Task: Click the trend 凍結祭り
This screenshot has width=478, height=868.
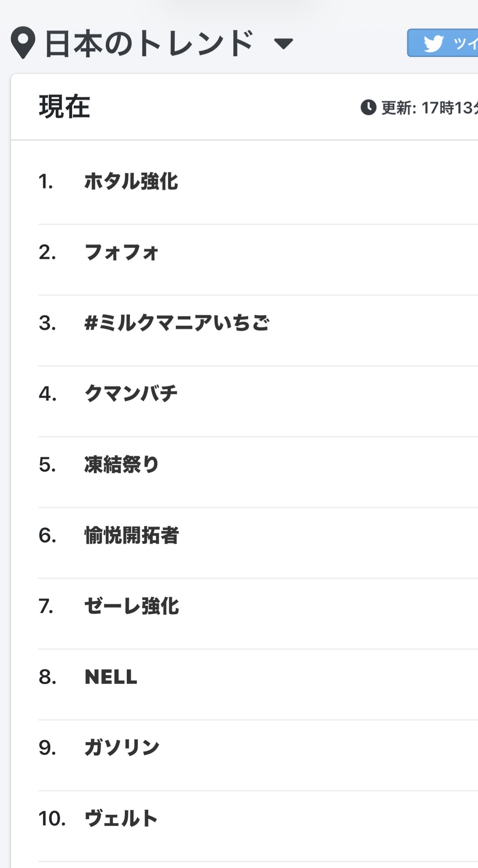Action: 121,464
